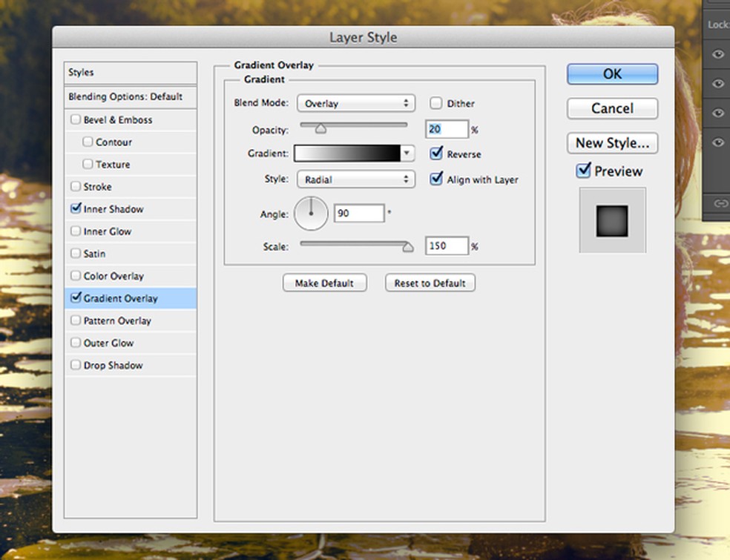The image size is (730, 560).
Task: Disable the Preview checkbox
Action: [x=584, y=171]
